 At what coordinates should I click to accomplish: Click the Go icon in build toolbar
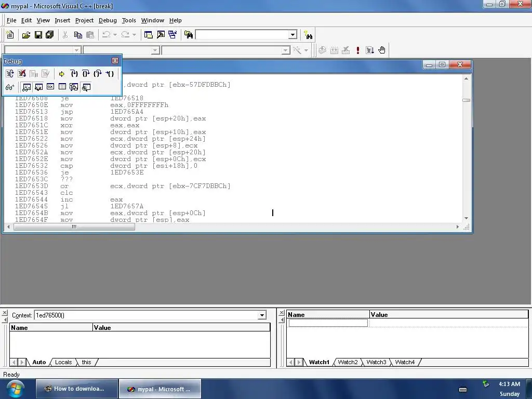[x=369, y=50]
